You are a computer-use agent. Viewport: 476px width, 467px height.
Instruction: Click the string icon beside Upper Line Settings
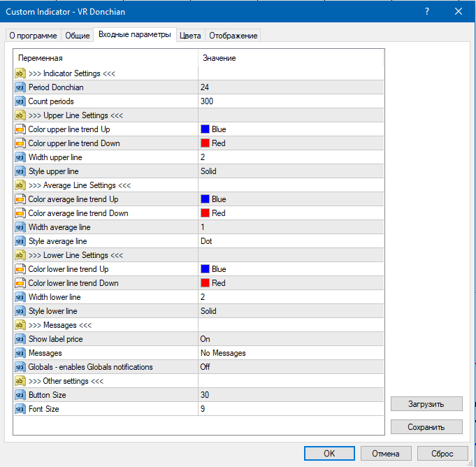(20, 115)
